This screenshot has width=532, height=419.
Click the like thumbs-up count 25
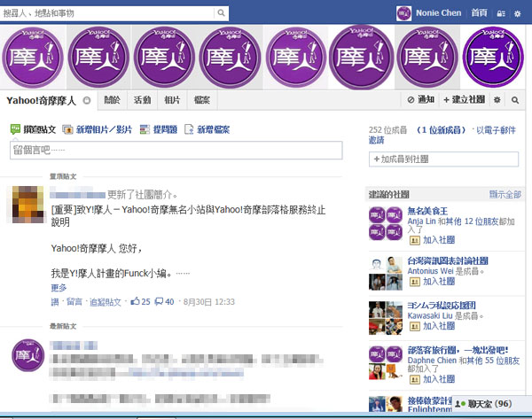(140, 301)
